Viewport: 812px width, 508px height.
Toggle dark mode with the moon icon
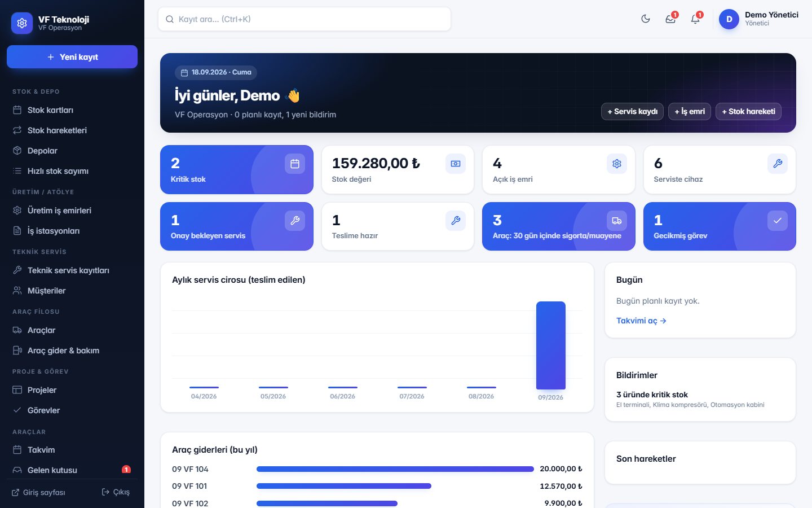pyautogui.click(x=646, y=19)
